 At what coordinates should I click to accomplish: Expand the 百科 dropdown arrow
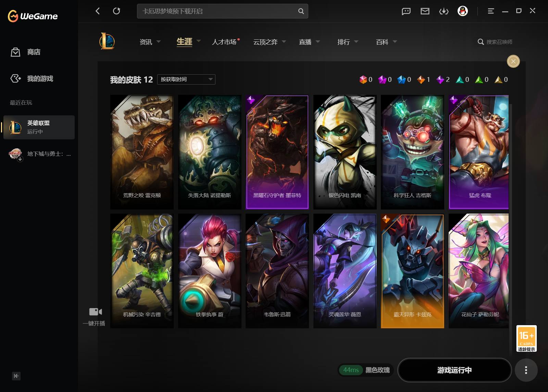click(x=395, y=41)
